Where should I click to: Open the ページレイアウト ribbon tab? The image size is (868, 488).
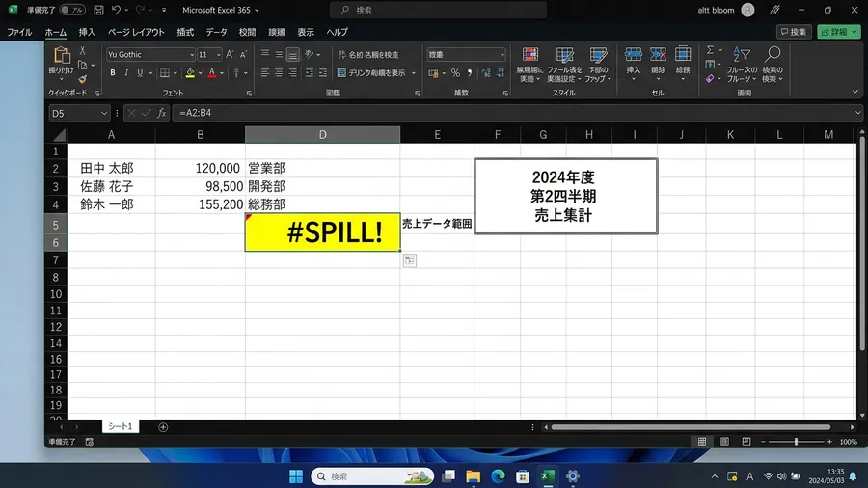[136, 32]
